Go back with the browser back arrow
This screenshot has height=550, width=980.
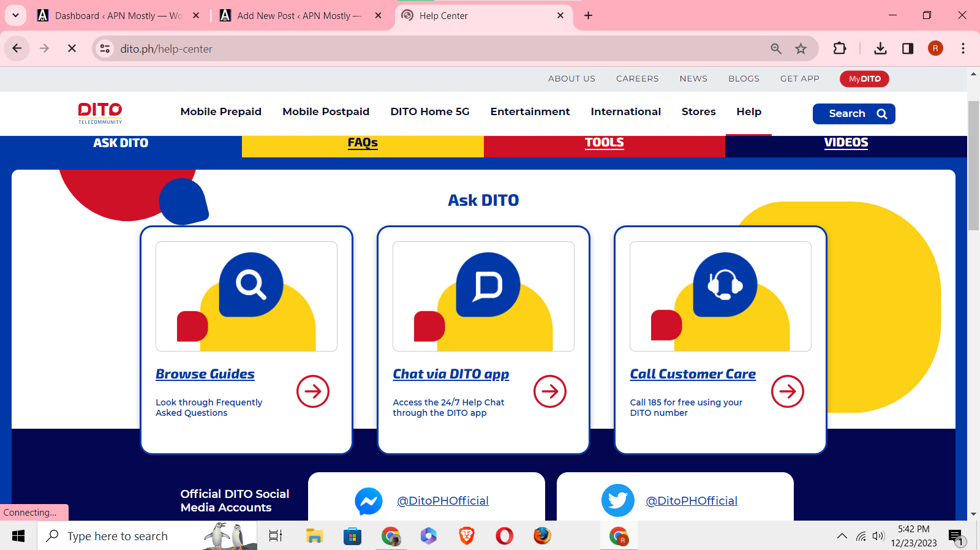[17, 48]
